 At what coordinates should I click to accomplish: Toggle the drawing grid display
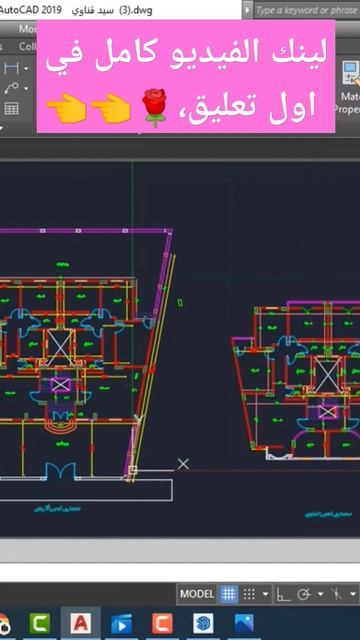(x=229, y=594)
